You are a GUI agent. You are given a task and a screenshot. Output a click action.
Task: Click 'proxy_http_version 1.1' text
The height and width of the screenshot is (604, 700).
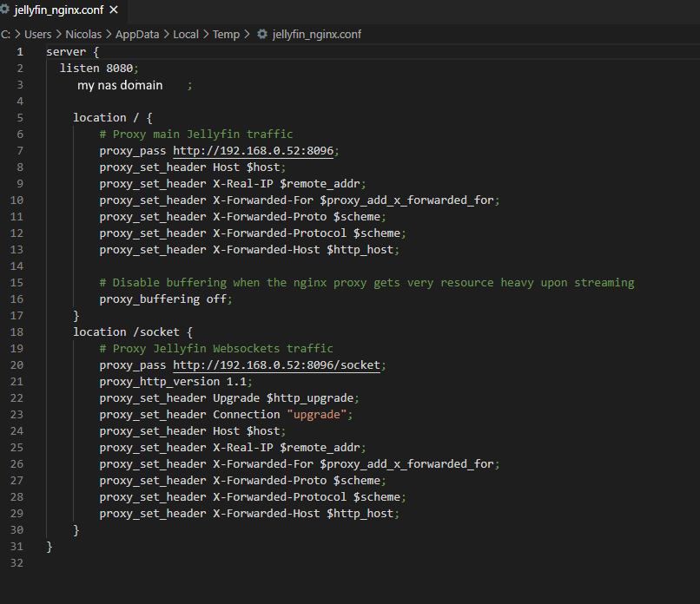tap(173, 382)
